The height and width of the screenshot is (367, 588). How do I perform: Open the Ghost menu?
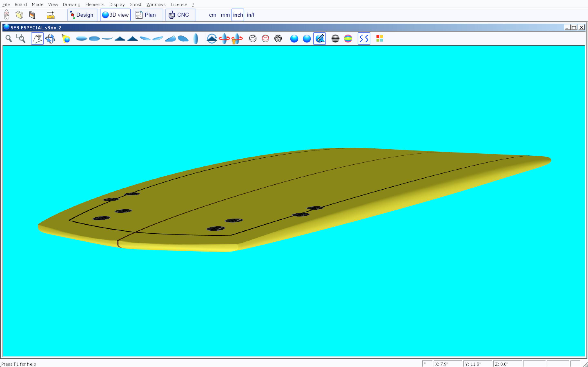(x=135, y=5)
